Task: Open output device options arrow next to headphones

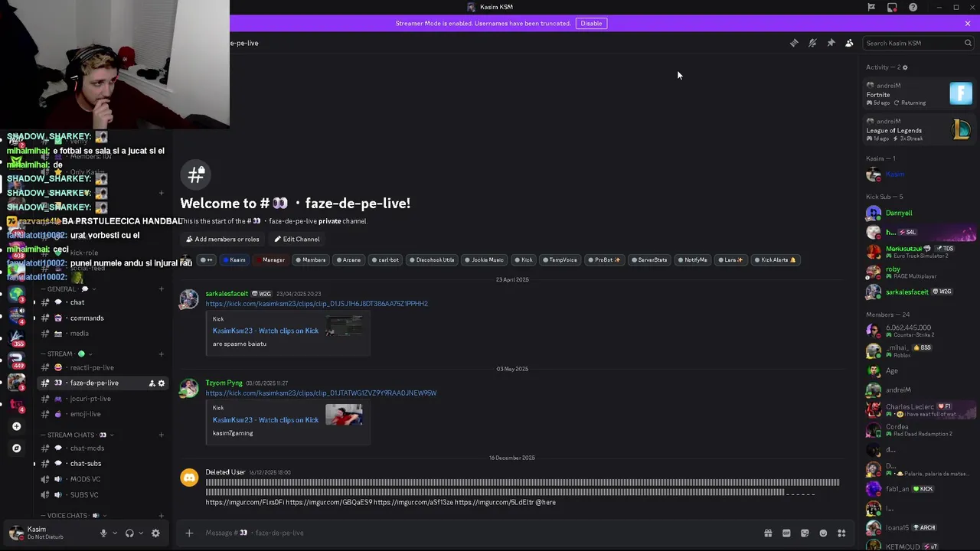Action: (x=141, y=533)
